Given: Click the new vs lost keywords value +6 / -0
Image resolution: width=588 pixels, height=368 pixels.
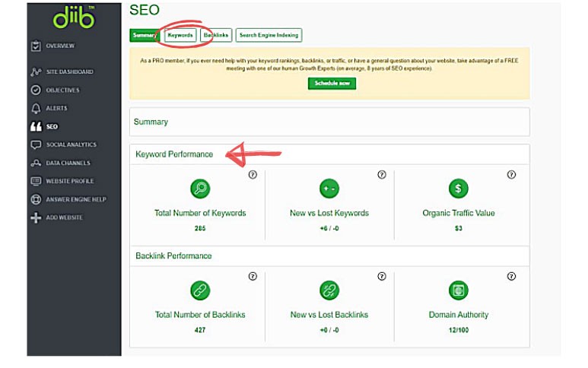Looking at the screenshot, I should click(329, 228).
